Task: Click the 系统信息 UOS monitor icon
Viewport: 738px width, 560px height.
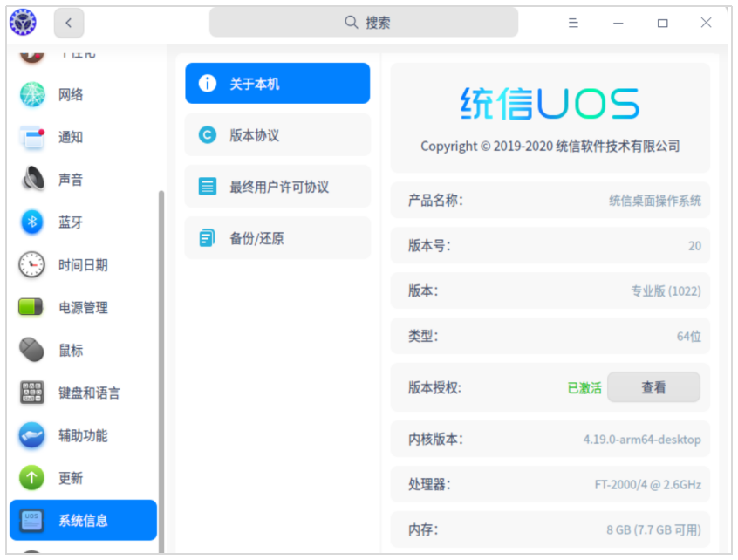Action: click(32, 521)
